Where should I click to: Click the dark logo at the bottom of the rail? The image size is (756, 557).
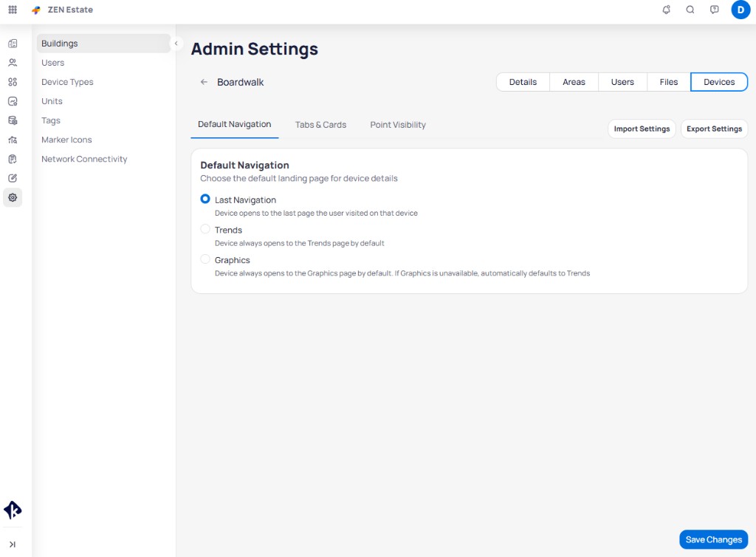pos(13,510)
